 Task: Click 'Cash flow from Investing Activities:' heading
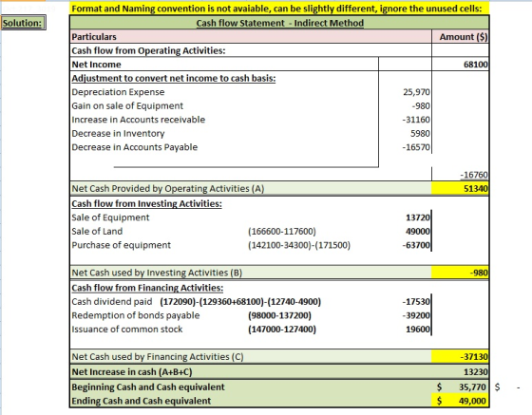[x=146, y=204]
